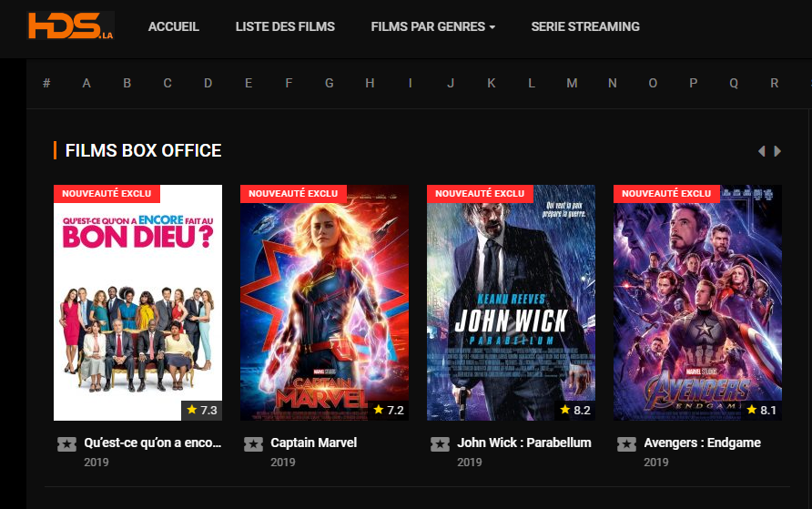Click NOUVEAUTÉ EXCLU badge on Captain Marvel
The height and width of the screenshot is (509, 812).
click(x=293, y=194)
